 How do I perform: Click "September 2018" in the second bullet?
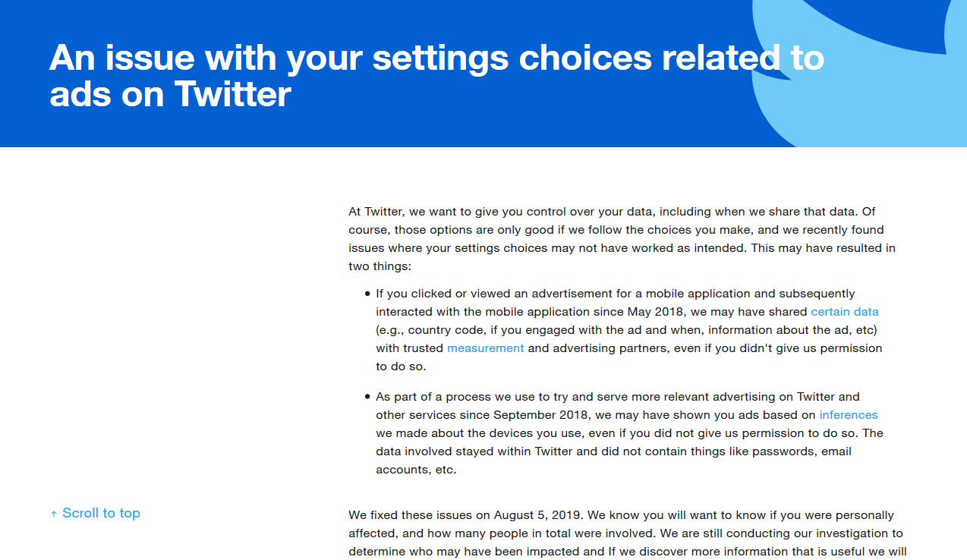tap(541, 415)
